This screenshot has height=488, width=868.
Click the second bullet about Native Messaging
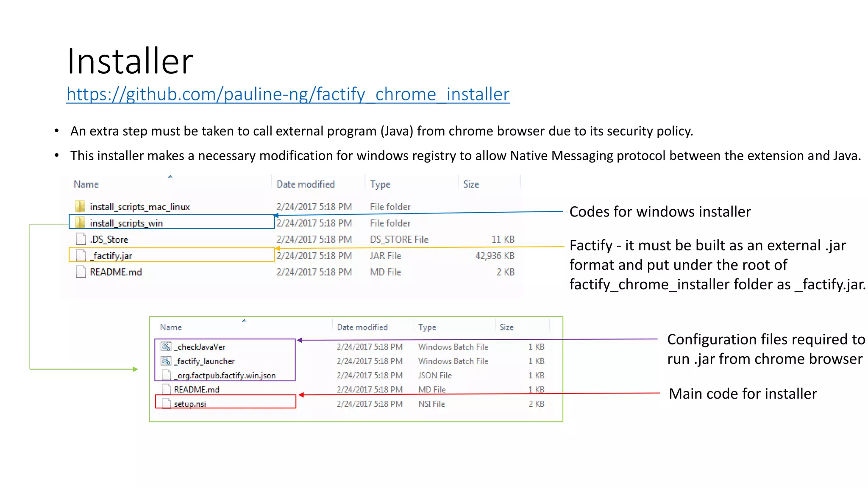466,155
